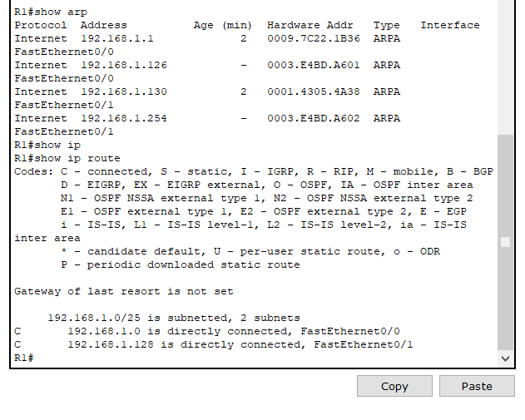
Task: Click the MAC address 0003.E4BD.A601
Action: 314,65
